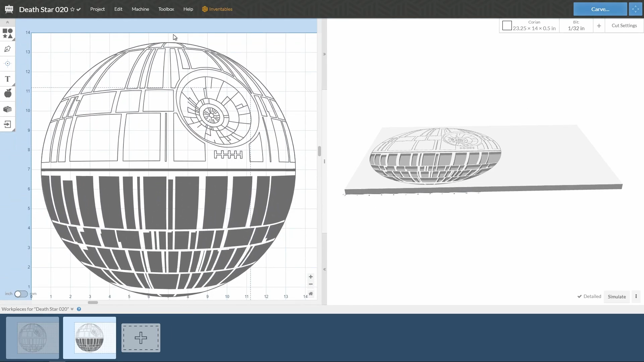This screenshot has width=644, height=362.
Task: Collapse the left tool panel chevron
Action: click(7, 22)
